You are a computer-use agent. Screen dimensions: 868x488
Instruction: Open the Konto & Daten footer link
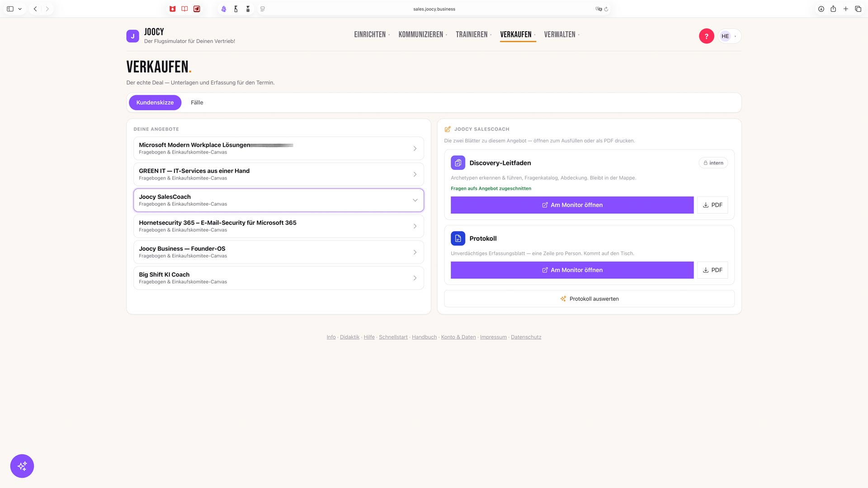click(458, 337)
